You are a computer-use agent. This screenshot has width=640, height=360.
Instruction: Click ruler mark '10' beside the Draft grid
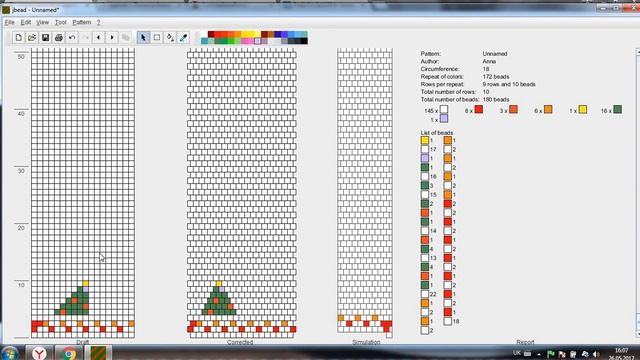coord(21,285)
